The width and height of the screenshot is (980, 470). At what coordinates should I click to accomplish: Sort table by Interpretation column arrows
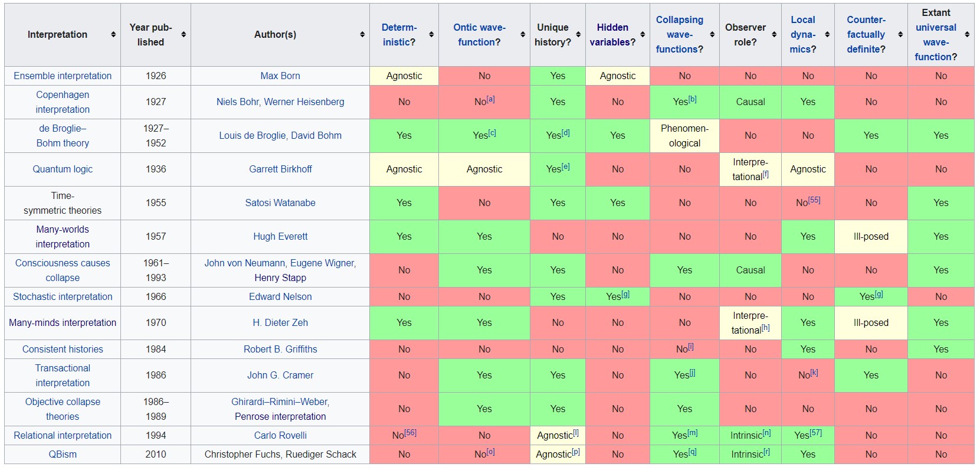[x=113, y=35]
